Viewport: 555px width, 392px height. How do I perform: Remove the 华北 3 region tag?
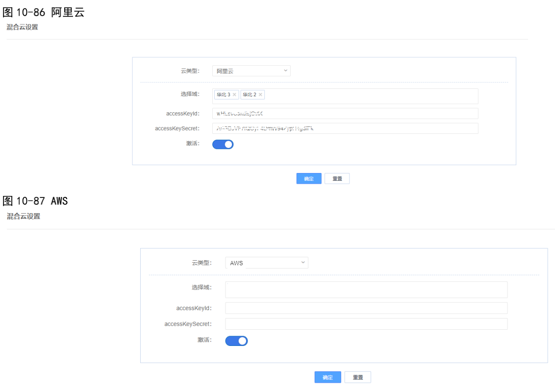coord(234,95)
